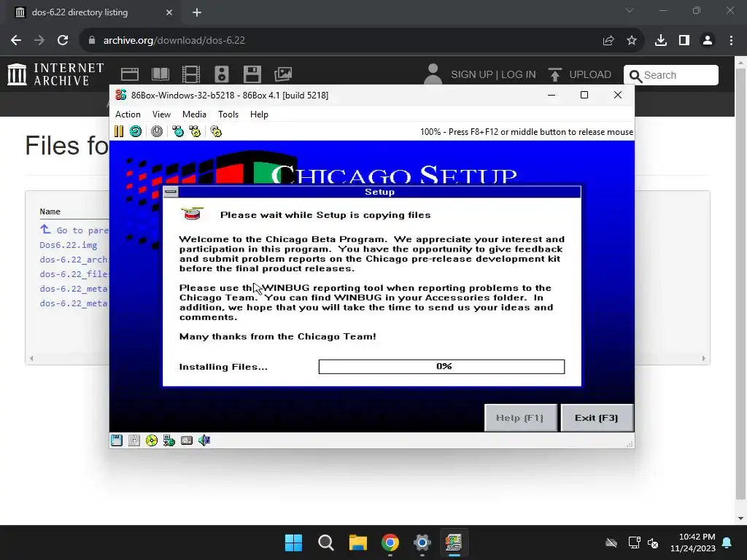This screenshot has height=560, width=747.
Task: Open the View menu in 86Box
Action: tap(161, 114)
